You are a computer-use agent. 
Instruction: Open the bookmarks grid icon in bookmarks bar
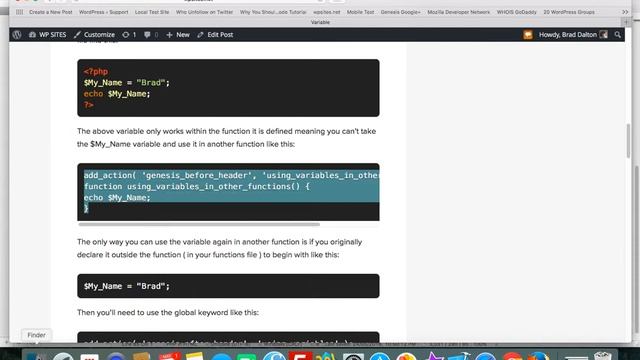pos(19,12)
